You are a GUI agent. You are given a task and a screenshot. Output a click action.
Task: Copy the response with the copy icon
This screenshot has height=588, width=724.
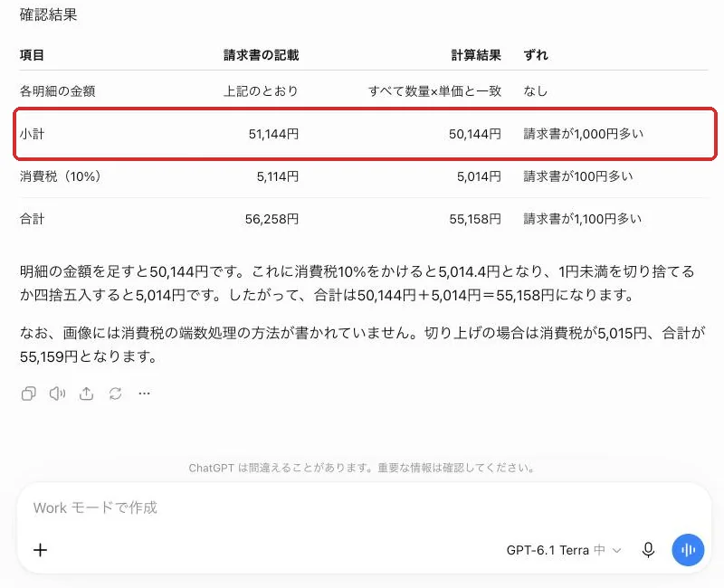pyautogui.click(x=29, y=394)
